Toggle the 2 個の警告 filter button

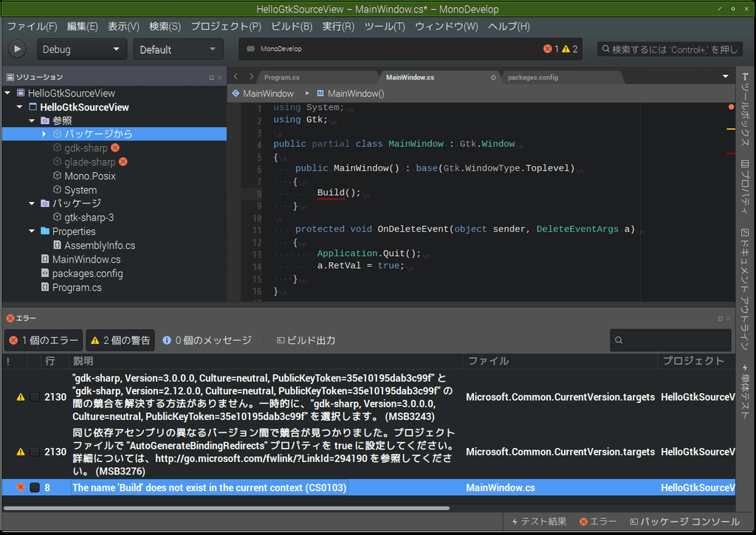coord(120,340)
